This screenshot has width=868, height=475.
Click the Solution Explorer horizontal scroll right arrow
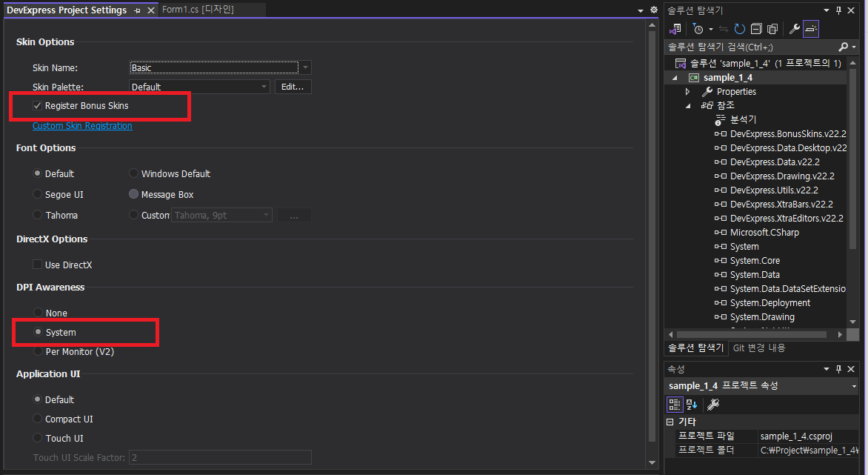[x=841, y=334]
